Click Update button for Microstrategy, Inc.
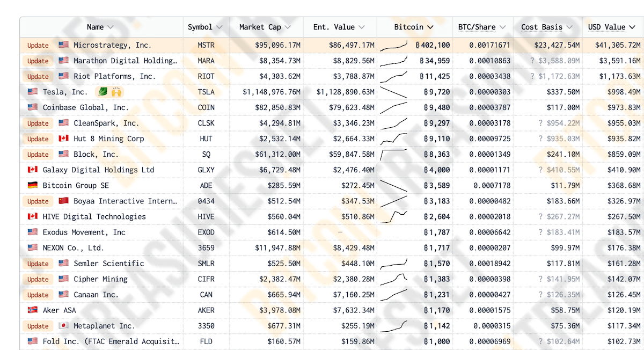 (38, 46)
